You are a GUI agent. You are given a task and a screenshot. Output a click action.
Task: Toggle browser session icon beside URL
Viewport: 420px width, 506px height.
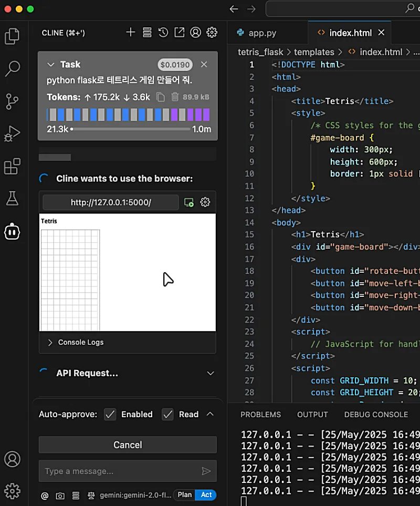tap(189, 202)
